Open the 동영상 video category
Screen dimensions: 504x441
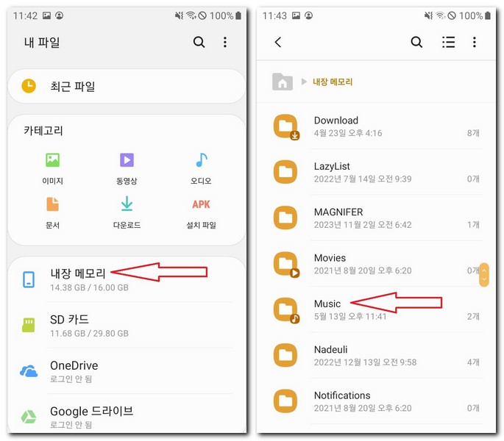tap(127, 168)
